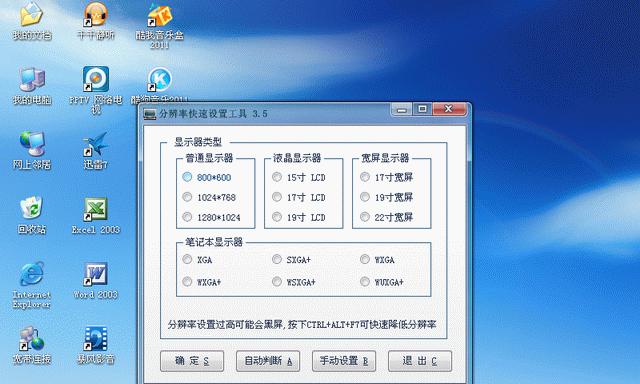Viewport: 640px width, 384px height.
Task: Minimize the 分辨率快速设置工具 window
Action: tap(402, 109)
